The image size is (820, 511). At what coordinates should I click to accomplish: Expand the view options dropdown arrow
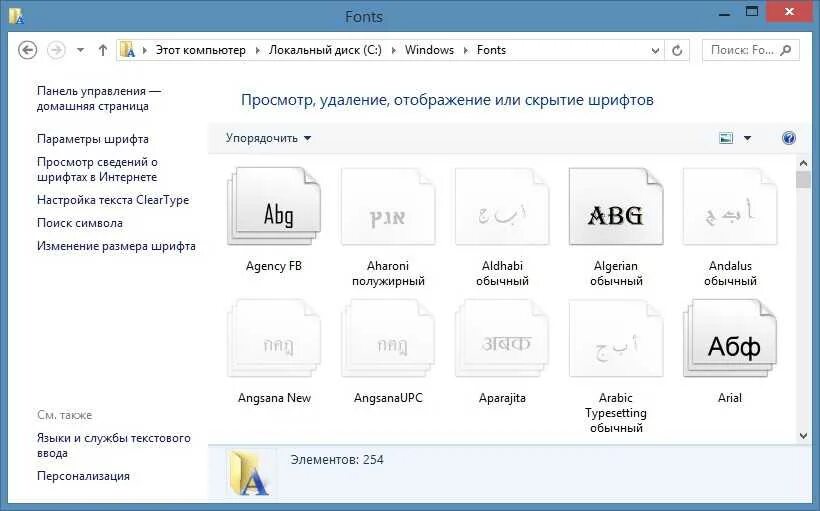(x=747, y=138)
